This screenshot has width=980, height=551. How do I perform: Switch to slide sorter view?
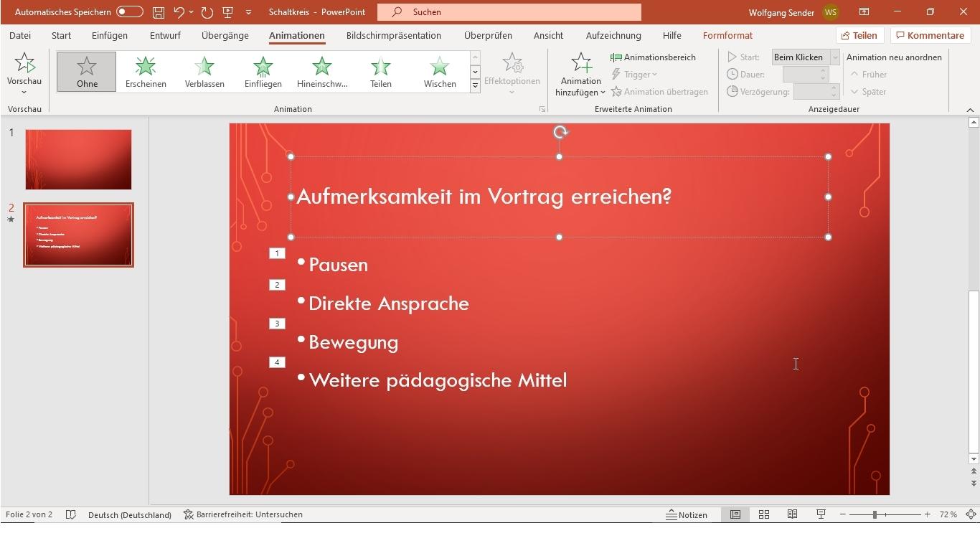[x=764, y=514]
